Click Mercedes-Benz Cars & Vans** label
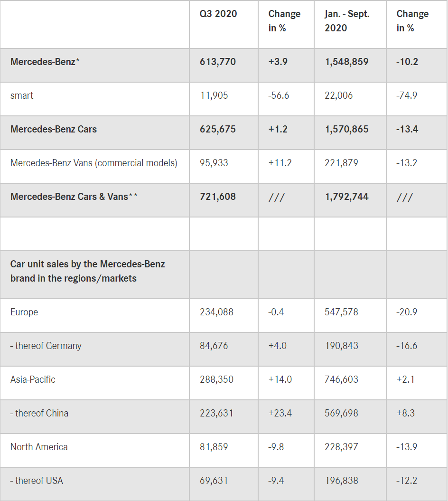This screenshot has width=448, height=501. (x=74, y=197)
